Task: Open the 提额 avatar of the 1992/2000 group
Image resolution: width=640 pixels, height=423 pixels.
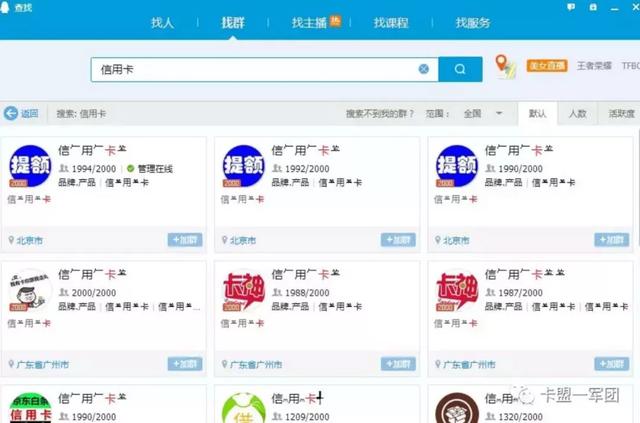Action: (244, 166)
